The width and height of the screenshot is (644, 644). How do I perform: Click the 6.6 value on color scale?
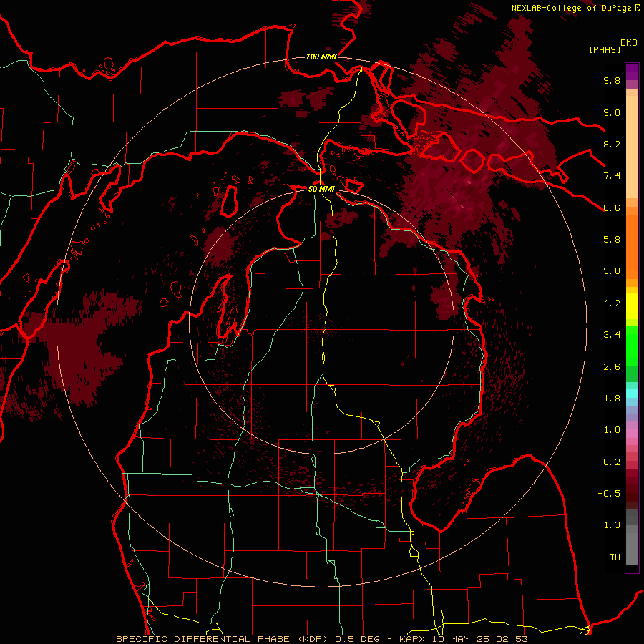612,208
